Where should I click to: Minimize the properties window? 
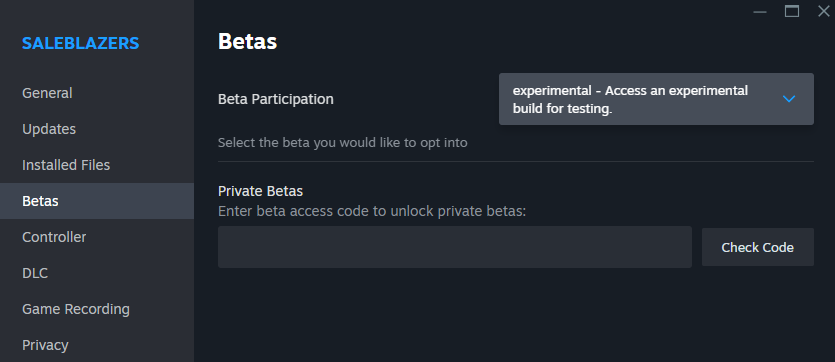[x=760, y=12]
